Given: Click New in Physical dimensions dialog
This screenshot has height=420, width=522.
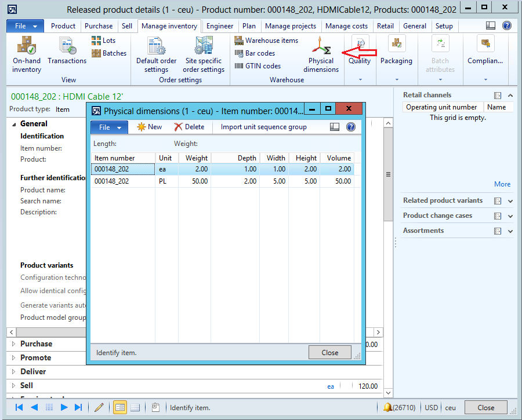Looking at the screenshot, I should (x=149, y=127).
